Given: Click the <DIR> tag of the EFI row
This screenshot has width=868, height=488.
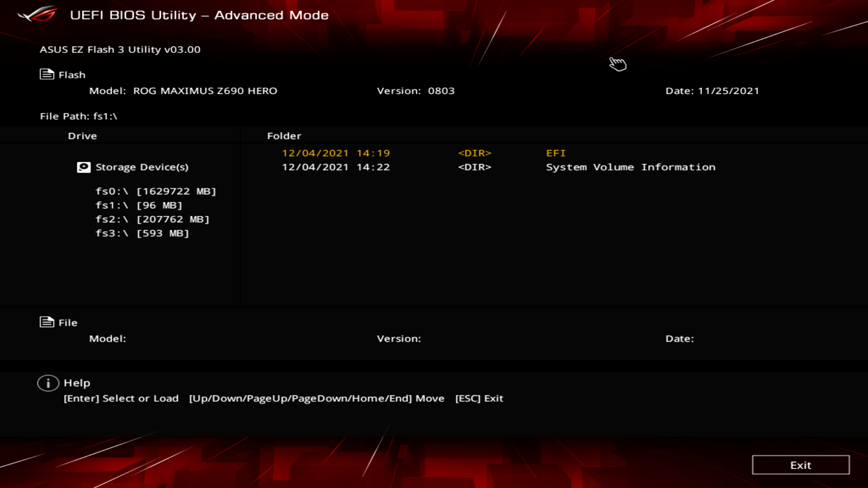Looking at the screenshot, I should point(474,153).
